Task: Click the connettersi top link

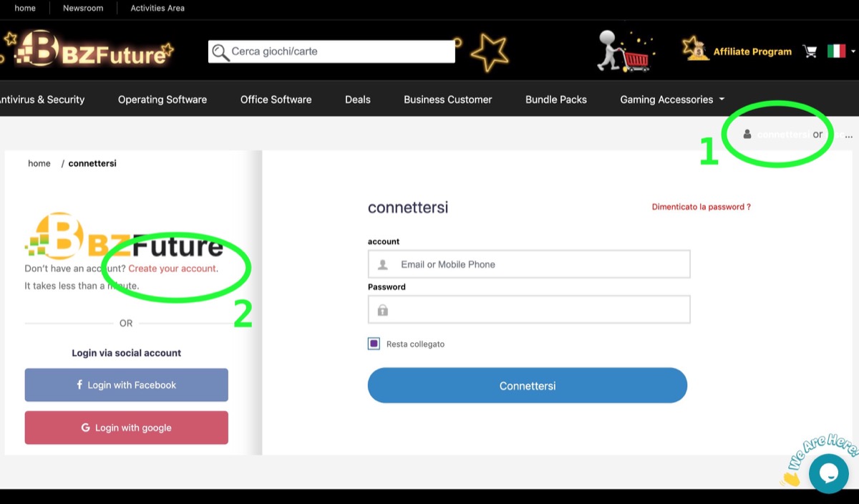Action: coord(783,135)
